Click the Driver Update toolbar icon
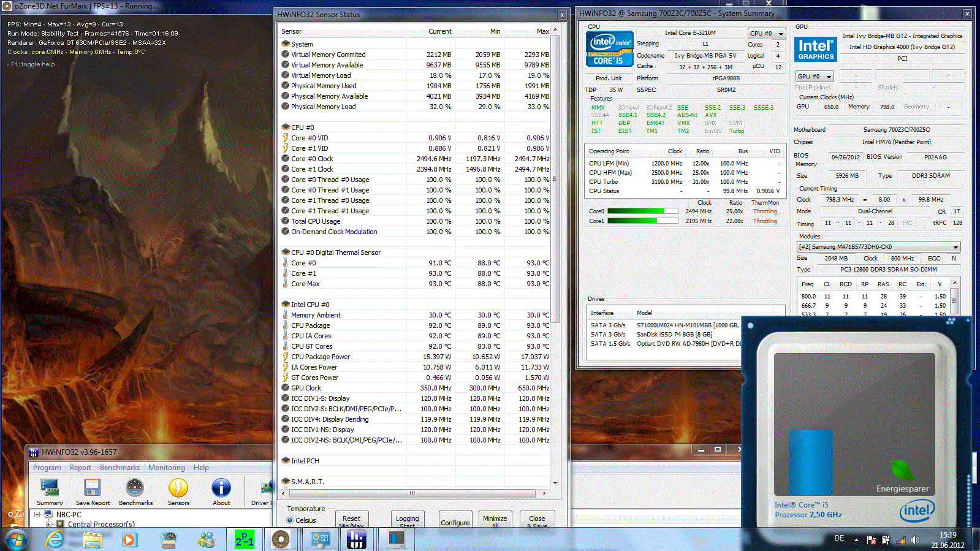Image resolution: width=980 pixels, height=551 pixels. point(262,492)
